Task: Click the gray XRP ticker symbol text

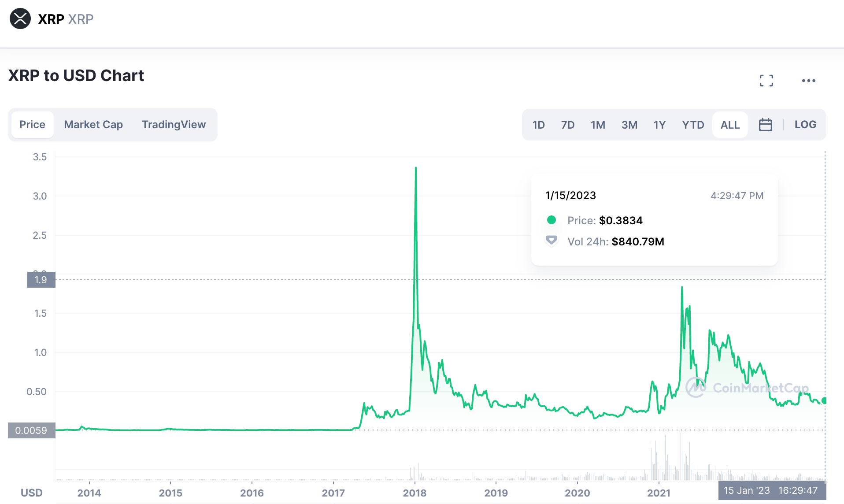Action: tap(81, 19)
